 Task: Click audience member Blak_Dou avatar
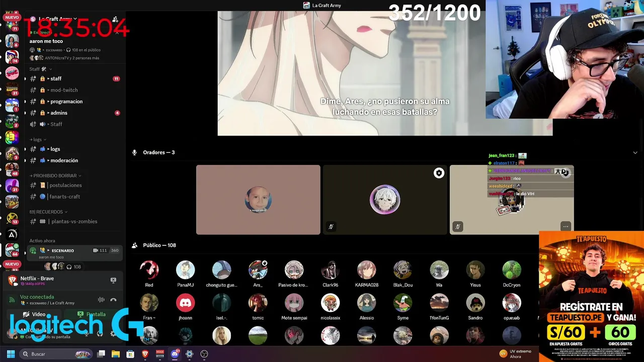pos(403,270)
